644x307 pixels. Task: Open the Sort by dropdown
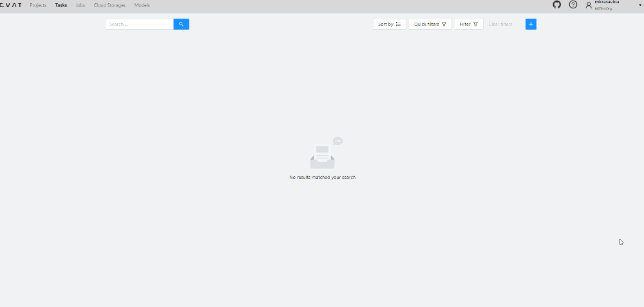tap(389, 24)
